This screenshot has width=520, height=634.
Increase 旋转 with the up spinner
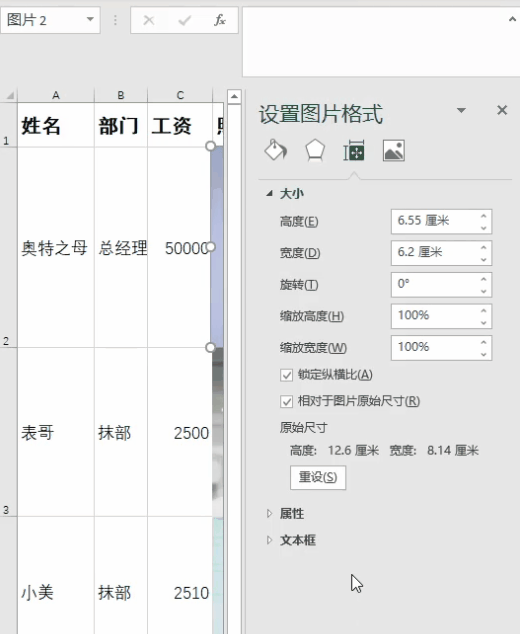click(484, 279)
